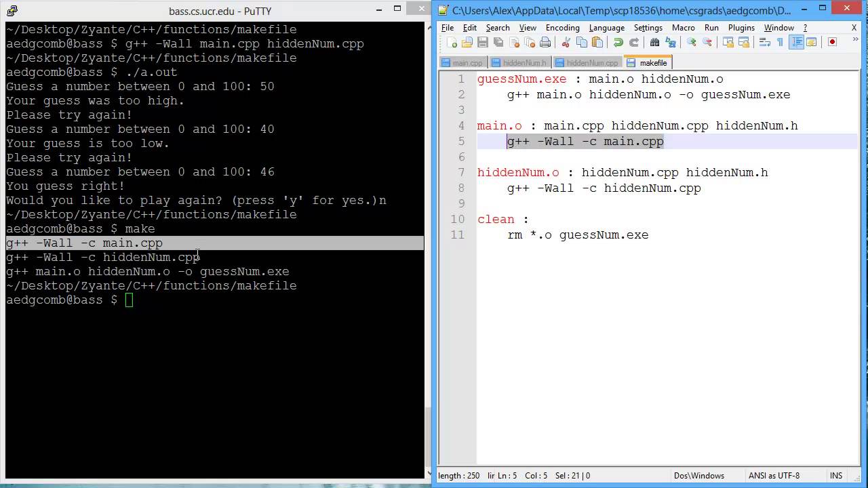Toggle show all characters pilcrow icon

click(x=780, y=42)
